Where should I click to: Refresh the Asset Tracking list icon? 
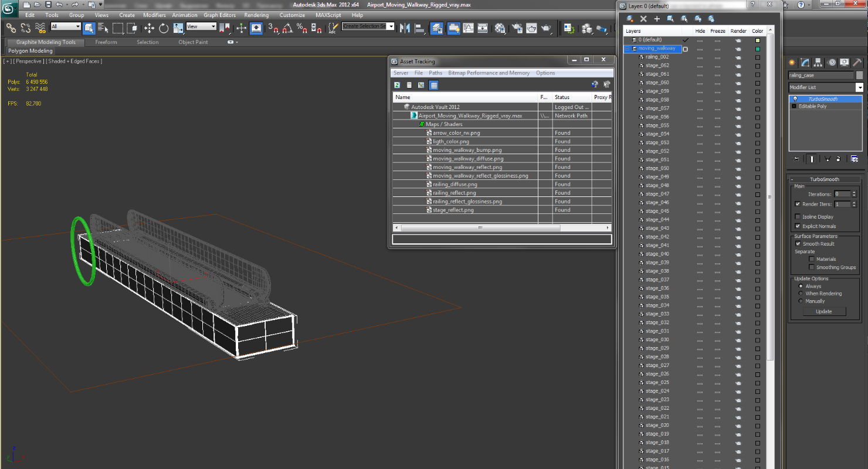click(x=397, y=85)
